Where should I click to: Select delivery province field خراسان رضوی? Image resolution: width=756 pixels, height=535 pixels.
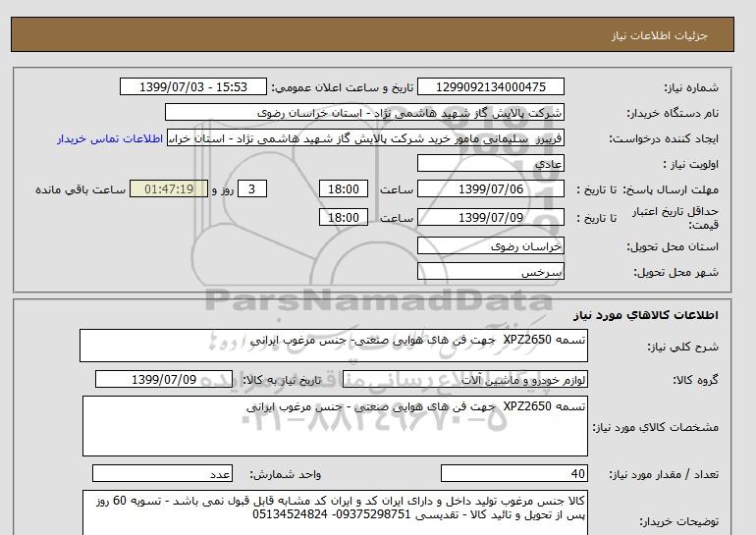coord(491,247)
